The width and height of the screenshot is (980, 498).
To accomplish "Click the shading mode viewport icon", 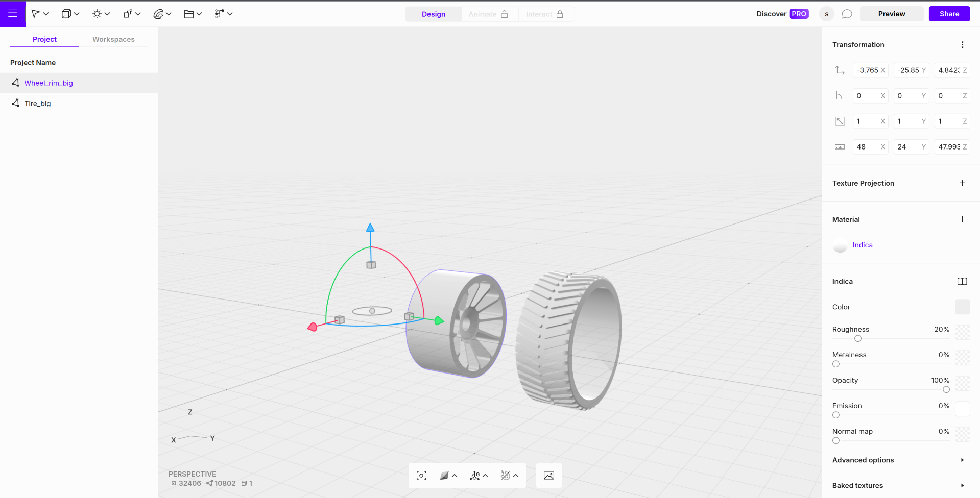I will pos(444,476).
